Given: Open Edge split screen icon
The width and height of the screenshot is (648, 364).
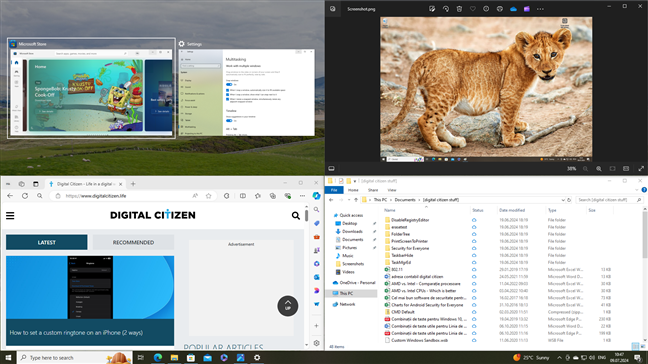Looking at the screenshot, I should 243,196.
